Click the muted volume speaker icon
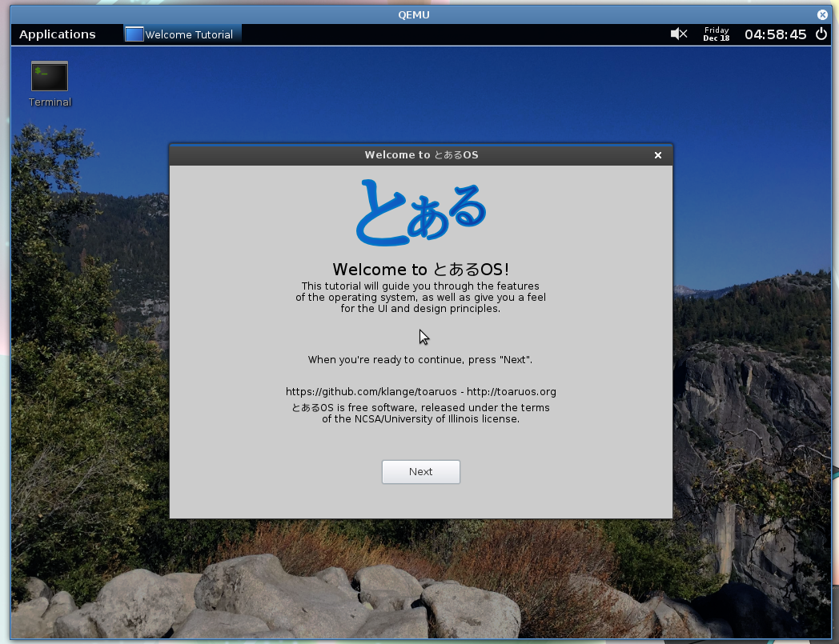The image size is (839, 644). click(678, 34)
